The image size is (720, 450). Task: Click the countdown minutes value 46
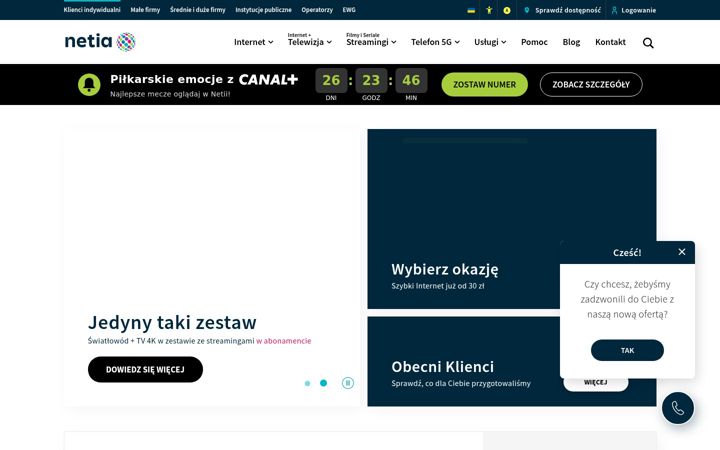click(411, 80)
